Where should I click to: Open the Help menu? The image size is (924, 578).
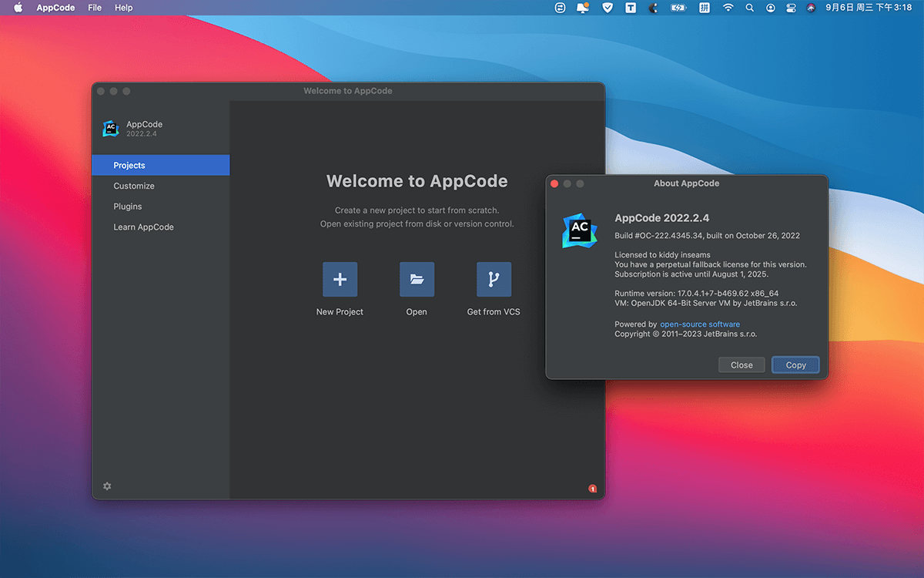click(123, 8)
